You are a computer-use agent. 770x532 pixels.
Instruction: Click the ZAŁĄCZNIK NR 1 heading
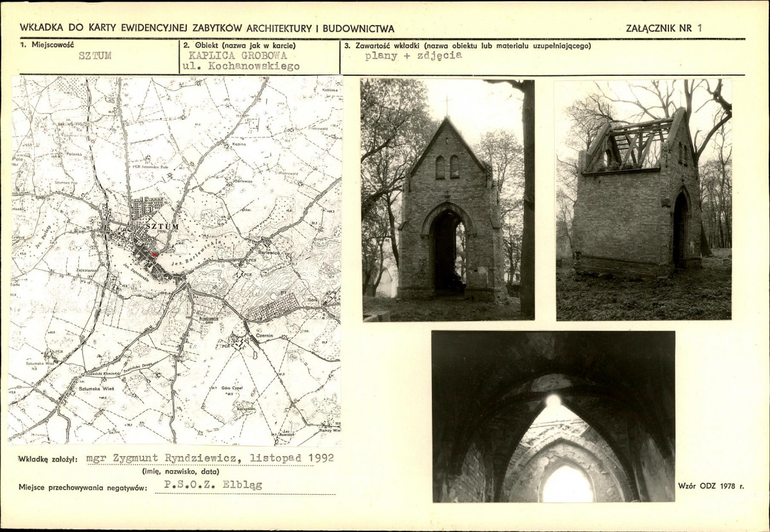click(x=664, y=28)
